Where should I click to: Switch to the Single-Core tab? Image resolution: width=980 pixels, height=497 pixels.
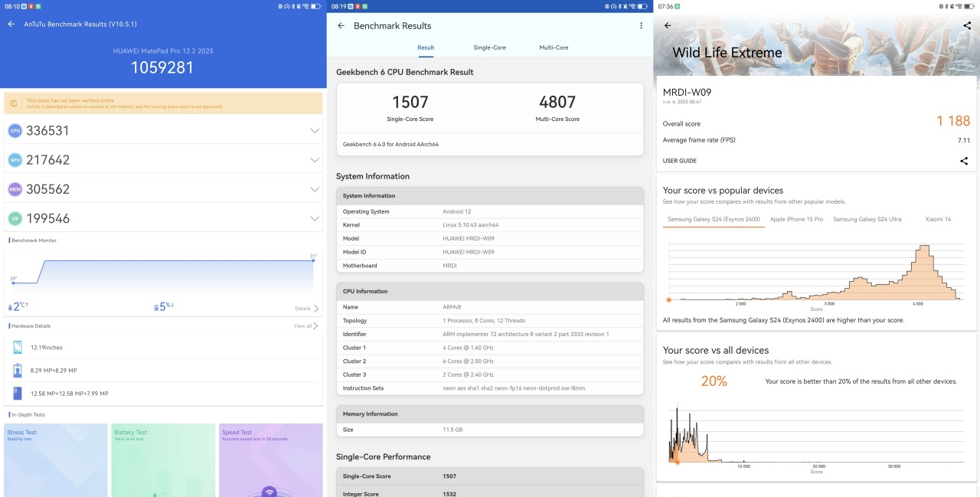489,47
